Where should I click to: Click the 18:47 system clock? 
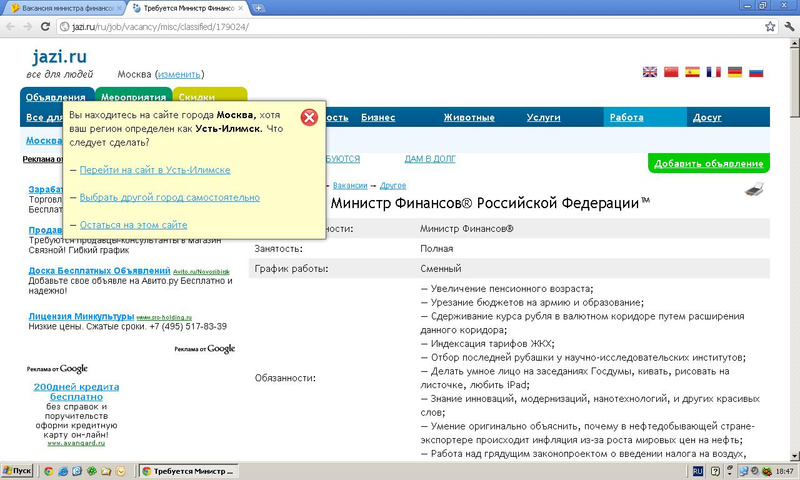784,471
